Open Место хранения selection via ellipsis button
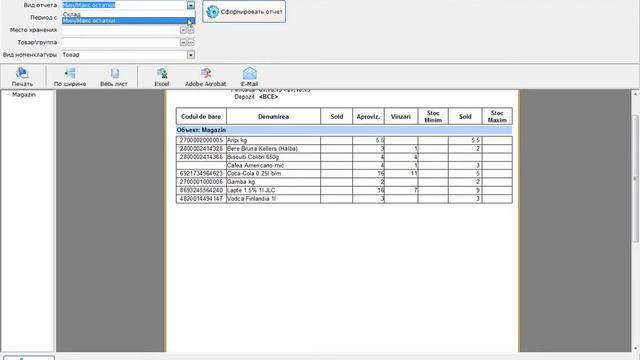The image size is (640, 360). 191,30
